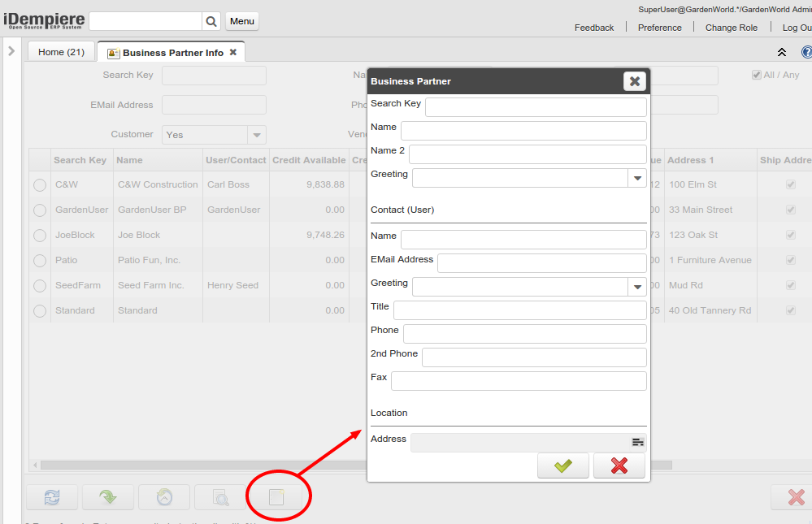
Task: Open the Customer dropdown filter
Action: pos(257,135)
